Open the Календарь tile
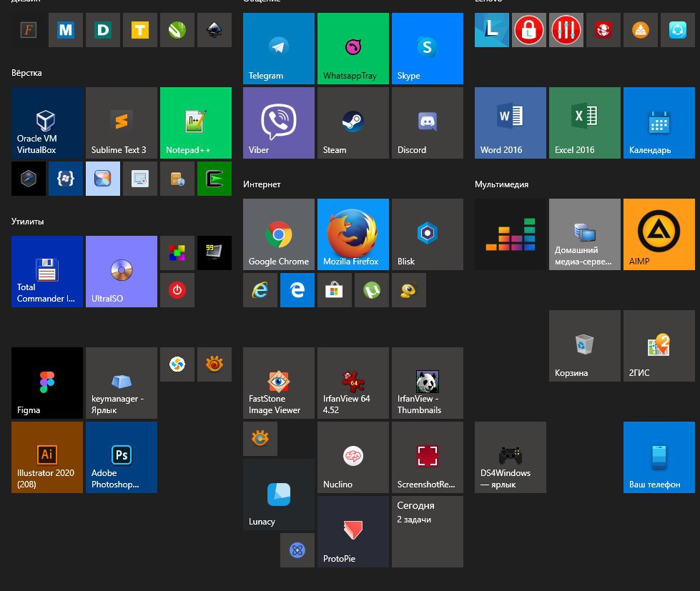 click(659, 123)
